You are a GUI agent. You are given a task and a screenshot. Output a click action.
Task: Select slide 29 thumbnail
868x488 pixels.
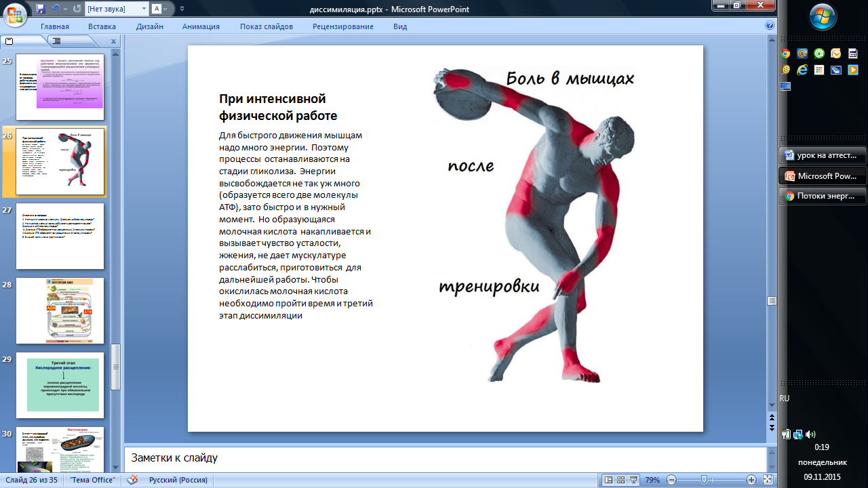pyautogui.click(x=60, y=385)
